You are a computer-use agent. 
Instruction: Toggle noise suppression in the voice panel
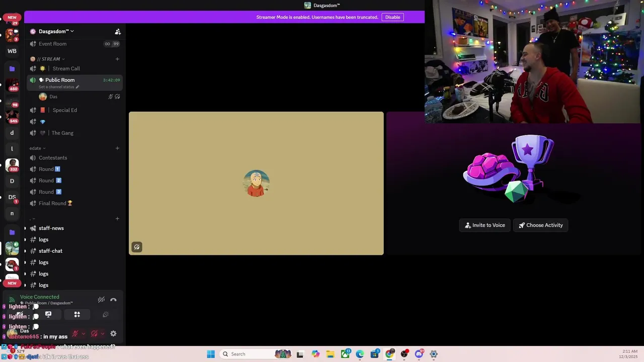tap(101, 300)
